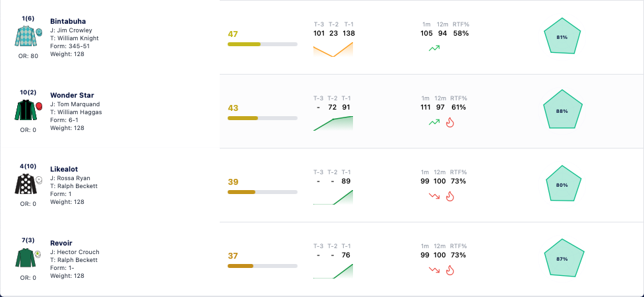Click Bintabuha's score bar showing 47
This screenshot has height=297, width=644.
(263, 44)
